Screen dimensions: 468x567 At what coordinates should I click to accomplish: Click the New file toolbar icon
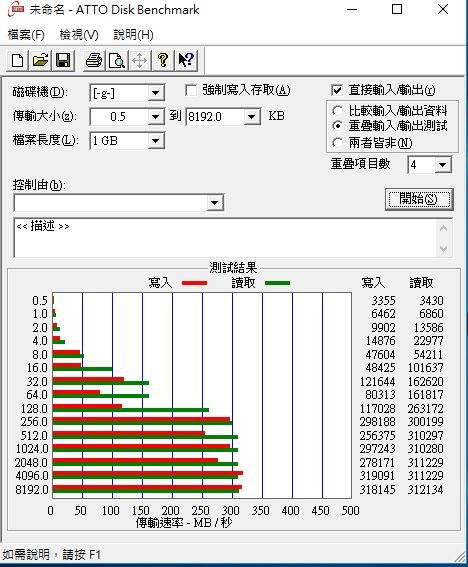click(x=17, y=60)
